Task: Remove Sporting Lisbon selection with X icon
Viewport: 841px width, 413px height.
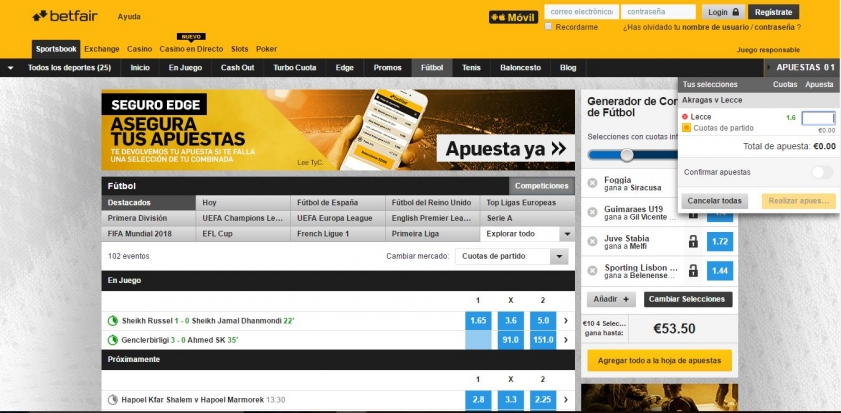Action: point(592,271)
